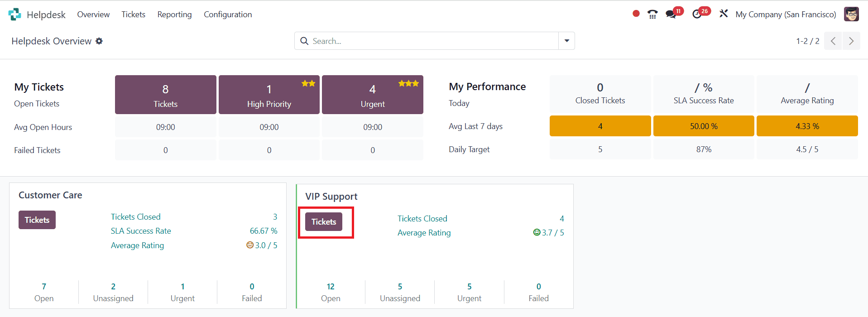This screenshot has height=317, width=868.
Task: Click the Helpdesk Overview breadcrumb title
Action: (52, 41)
